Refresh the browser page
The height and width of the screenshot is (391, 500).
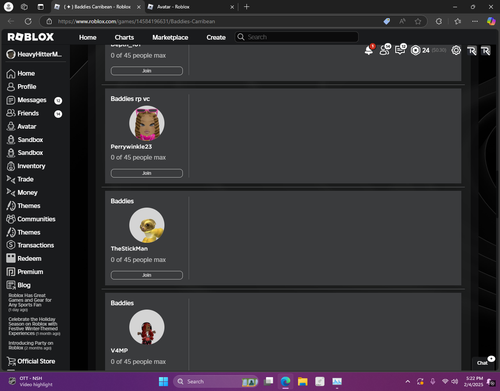pyautogui.click(x=28, y=21)
